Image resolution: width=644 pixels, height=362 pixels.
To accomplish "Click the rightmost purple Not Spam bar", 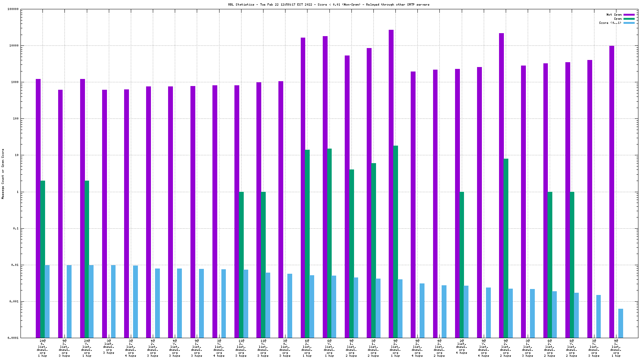I will tap(612, 192).
